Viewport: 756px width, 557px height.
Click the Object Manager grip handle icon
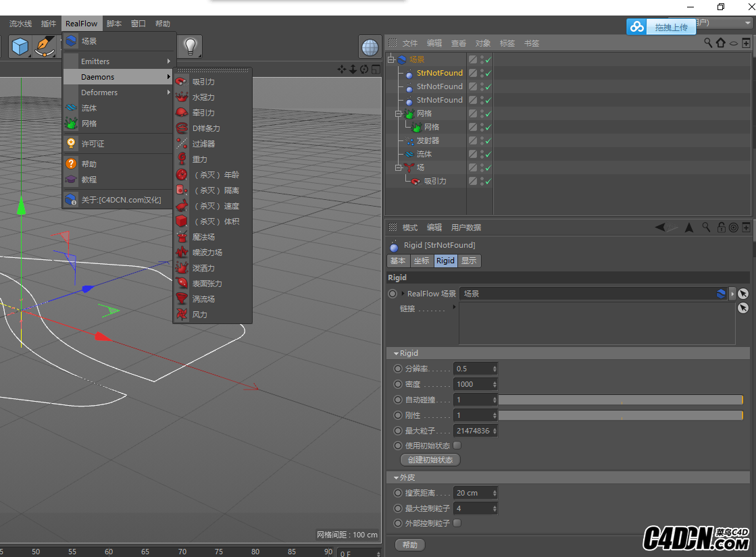393,43
